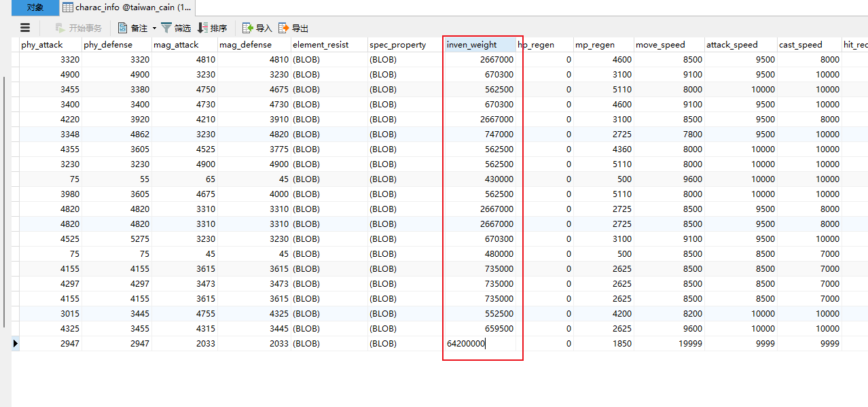The width and height of the screenshot is (868, 407).
Task: Select the phy_defense cell 4862
Action: [117, 135]
